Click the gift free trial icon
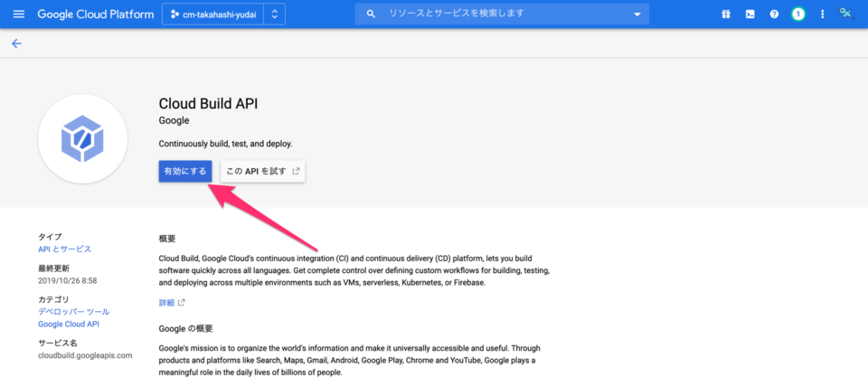The width and height of the screenshot is (868, 386). pyautogui.click(x=726, y=14)
